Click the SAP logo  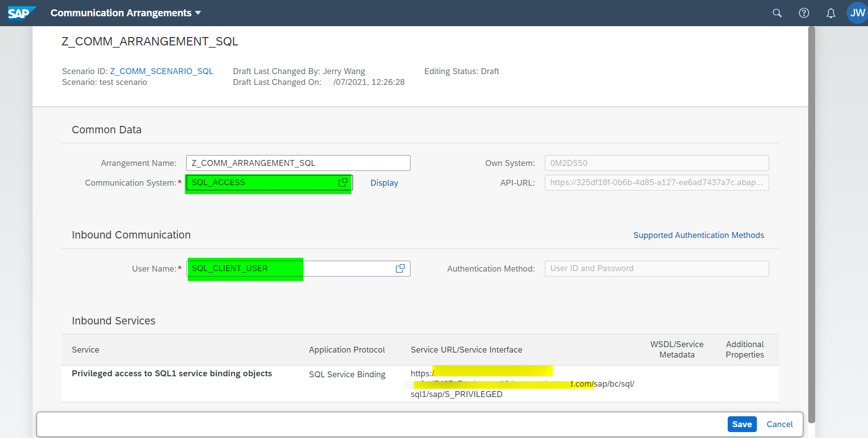(21, 13)
